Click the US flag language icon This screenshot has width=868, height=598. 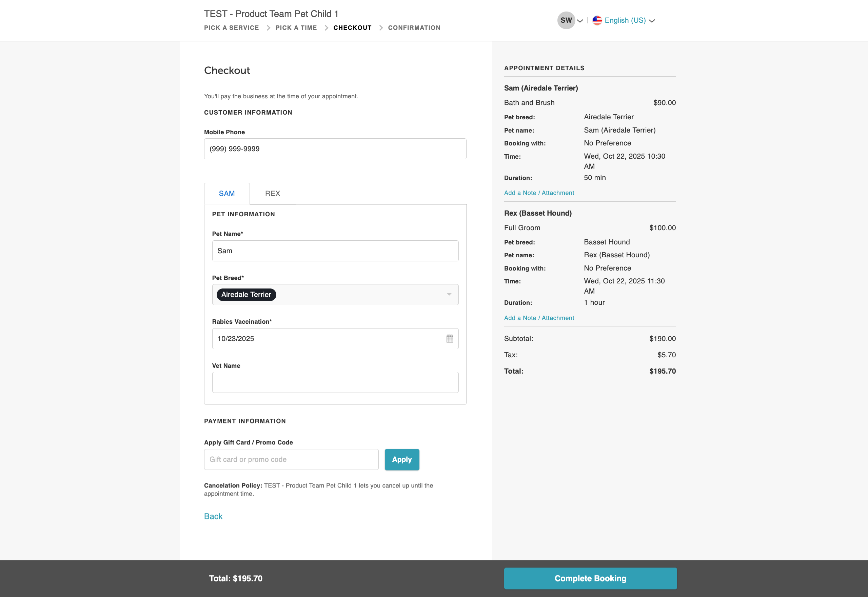(x=597, y=20)
